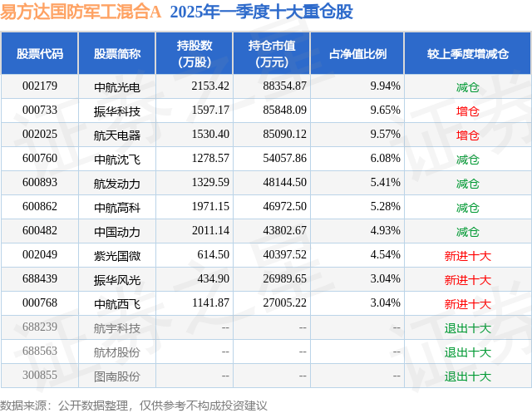Click the 增仓 status for 振华科技
The image size is (532, 413).
(x=467, y=111)
